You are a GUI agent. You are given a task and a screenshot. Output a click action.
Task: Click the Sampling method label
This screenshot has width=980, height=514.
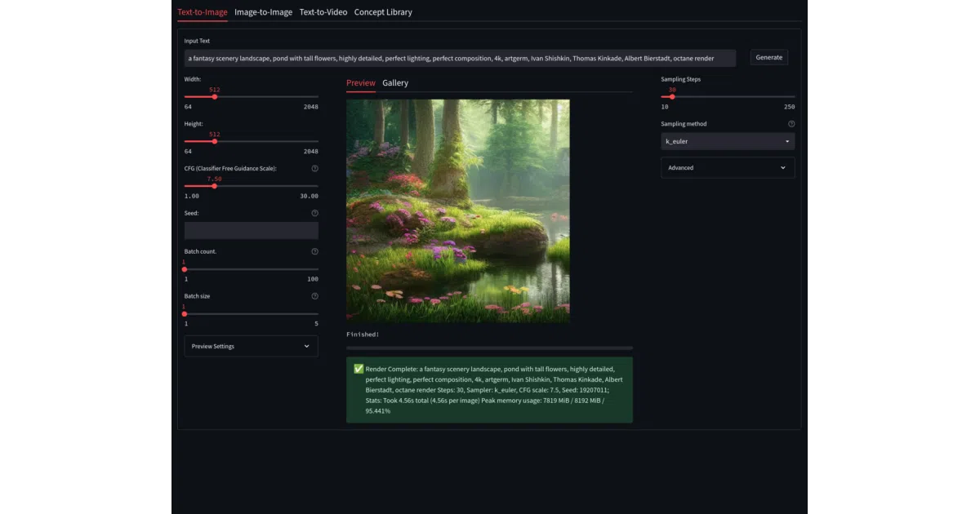point(684,124)
